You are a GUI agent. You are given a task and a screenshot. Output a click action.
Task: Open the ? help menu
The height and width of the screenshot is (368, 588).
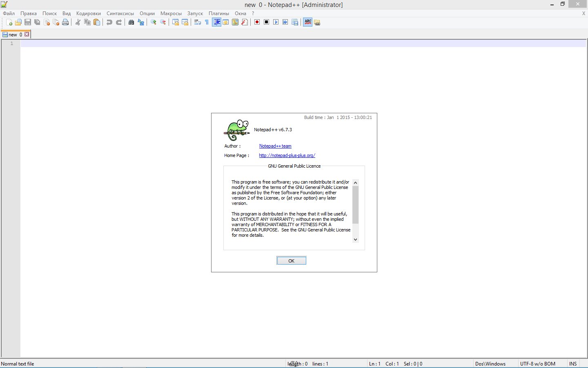pyautogui.click(x=253, y=13)
